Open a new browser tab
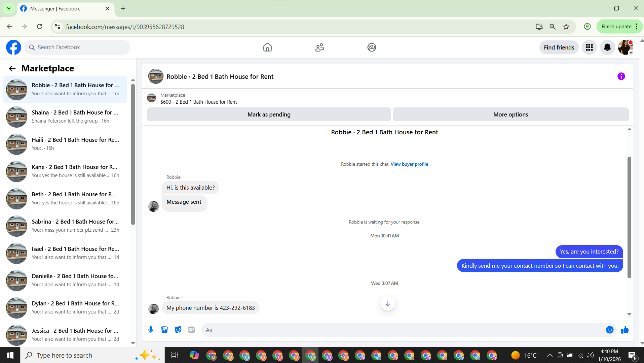The image size is (644, 363). (x=123, y=8)
